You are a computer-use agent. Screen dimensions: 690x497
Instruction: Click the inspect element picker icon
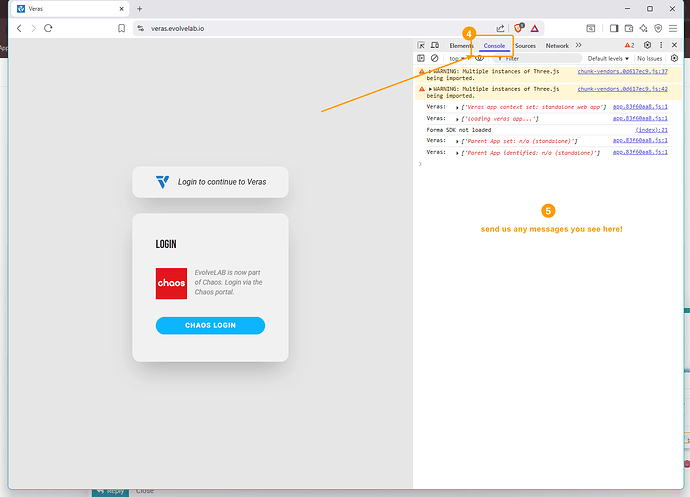point(421,45)
